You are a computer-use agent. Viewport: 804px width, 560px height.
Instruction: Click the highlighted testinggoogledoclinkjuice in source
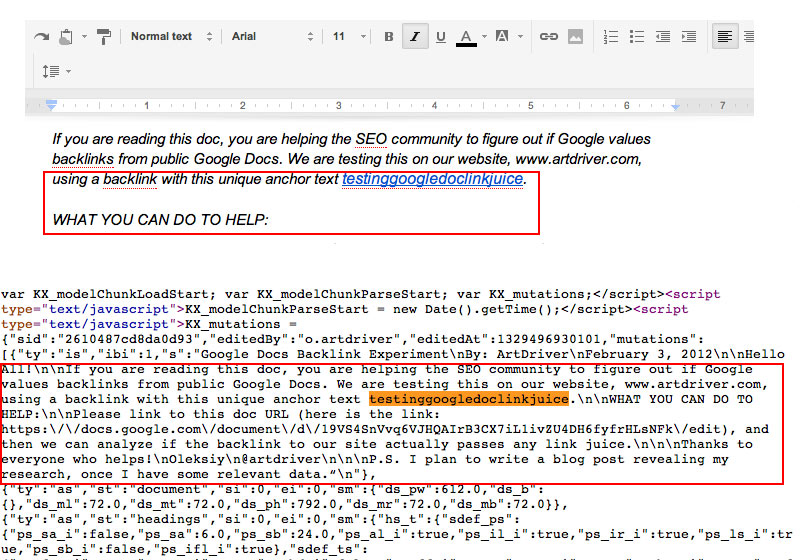coord(469,399)
